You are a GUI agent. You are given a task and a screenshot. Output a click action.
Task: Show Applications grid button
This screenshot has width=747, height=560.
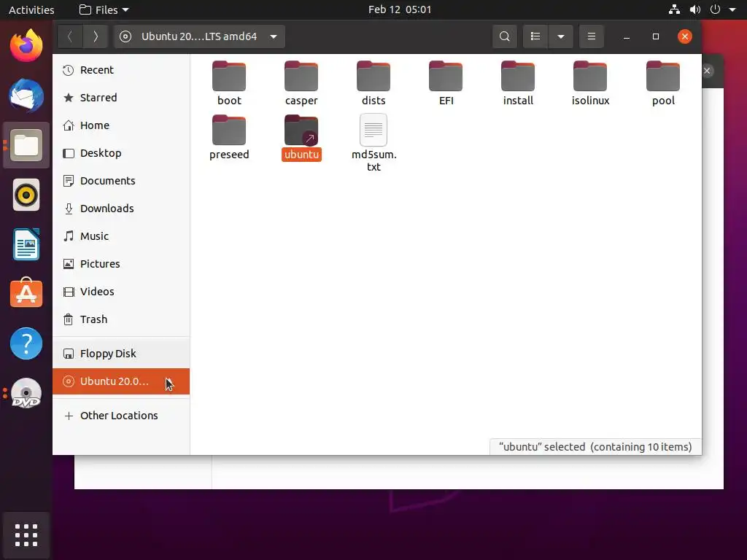coord(26,534)
